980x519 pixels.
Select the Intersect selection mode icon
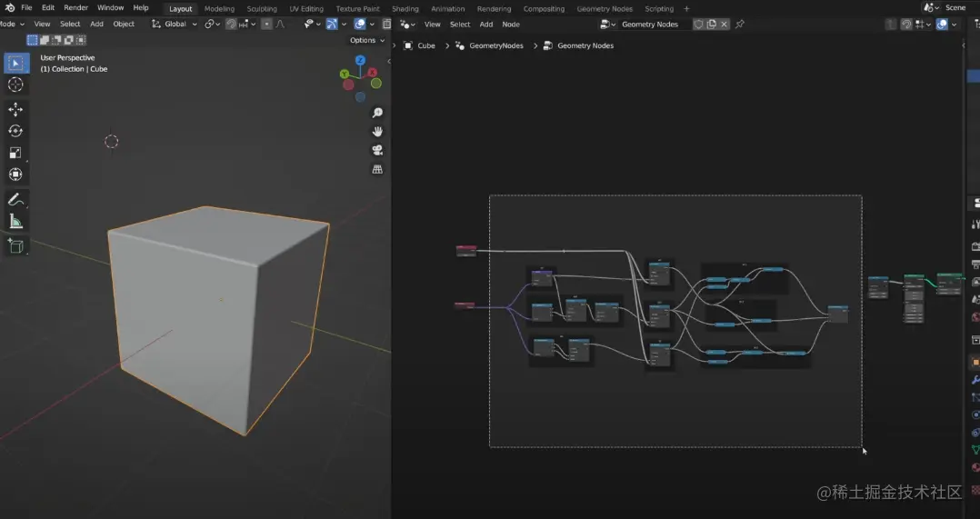[81, 40]
